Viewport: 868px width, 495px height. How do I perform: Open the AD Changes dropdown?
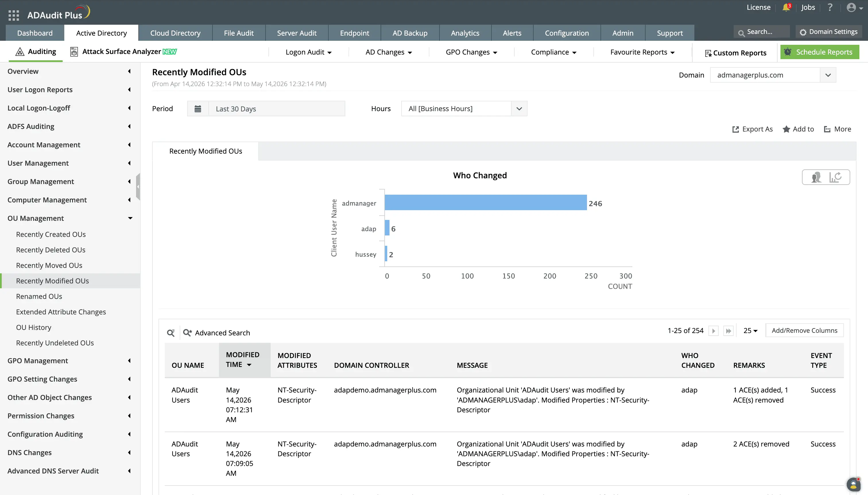pyautogui.click(x=388, y=52)
